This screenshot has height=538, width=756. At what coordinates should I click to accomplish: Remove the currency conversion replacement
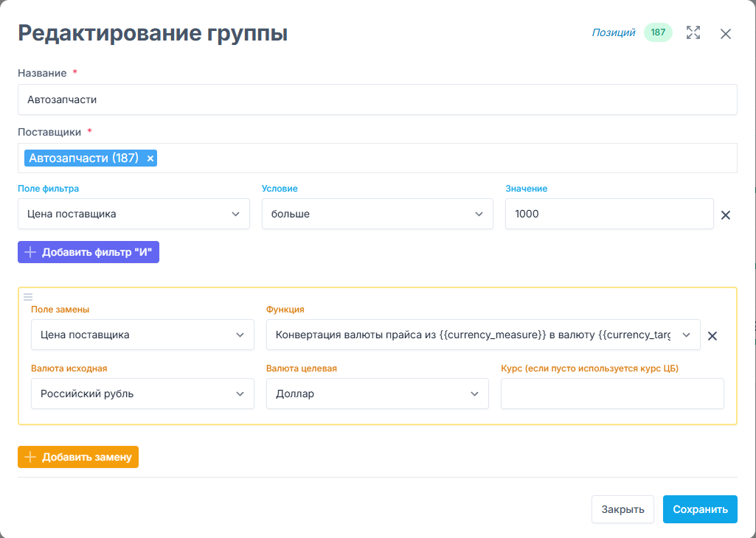click(x=712, y=336)
